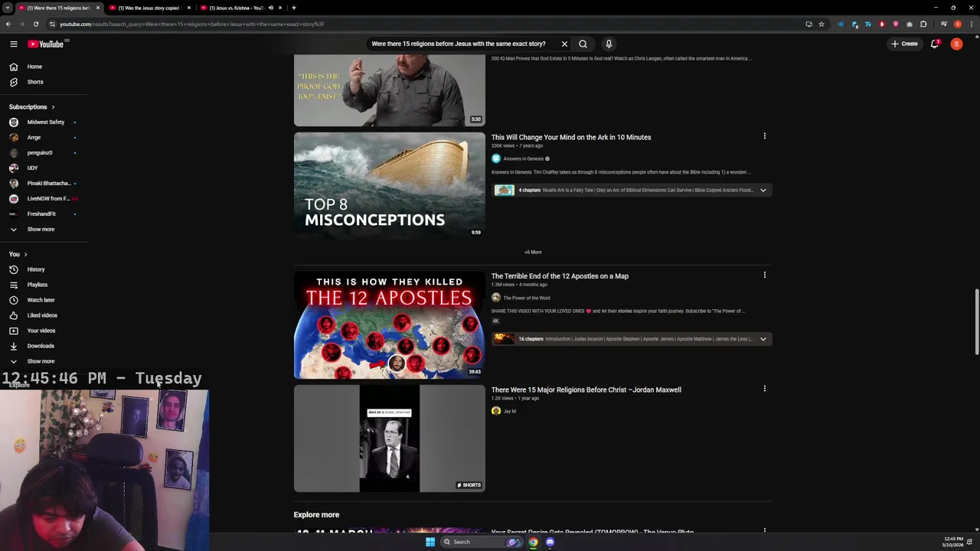The height and width of the screenshot is (551, 980).
Task: Open the YouTube hamburger guide menu
Action: [13, 44]
